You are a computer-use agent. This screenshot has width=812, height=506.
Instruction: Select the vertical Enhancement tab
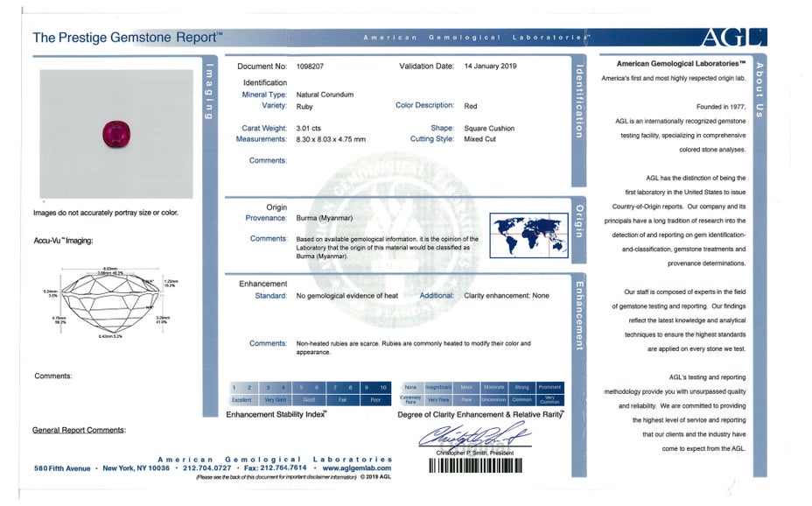point(578,315)
